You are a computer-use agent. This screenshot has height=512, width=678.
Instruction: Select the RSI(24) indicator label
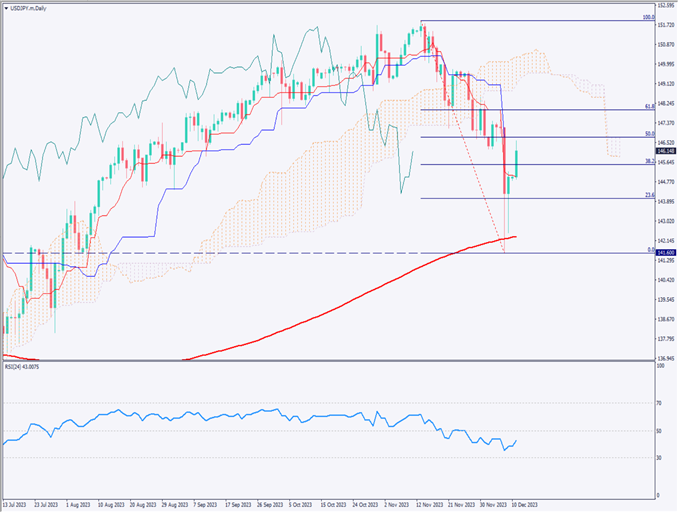click(25, 367)
